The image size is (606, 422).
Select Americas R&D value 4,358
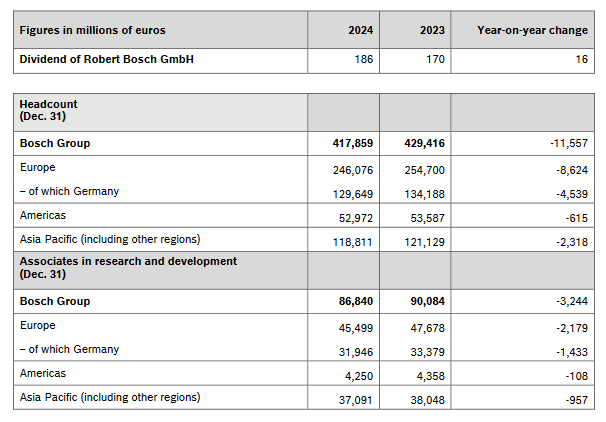coord(431,376)
